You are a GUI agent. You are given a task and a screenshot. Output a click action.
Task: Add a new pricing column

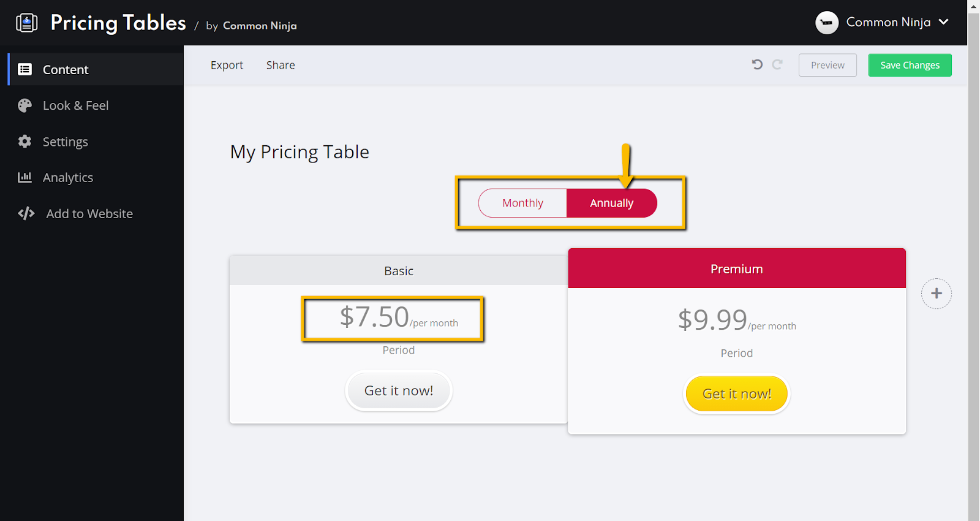click(x=936, y=294)
